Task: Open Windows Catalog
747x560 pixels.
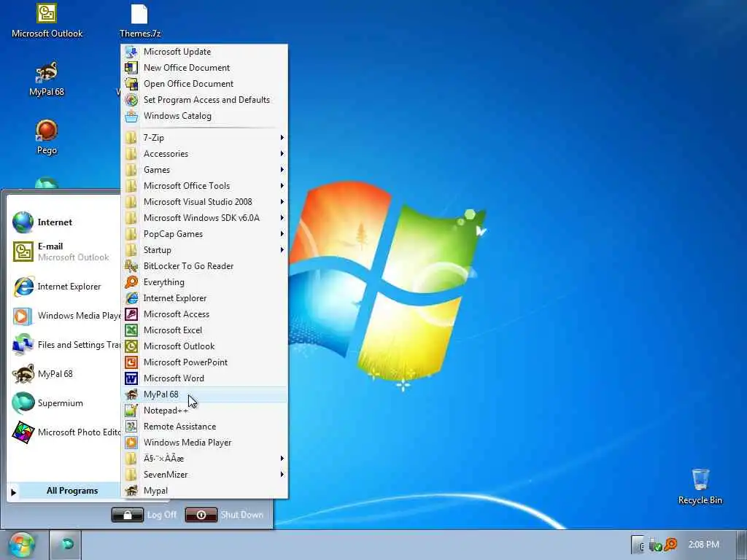Action: (204, 116)
